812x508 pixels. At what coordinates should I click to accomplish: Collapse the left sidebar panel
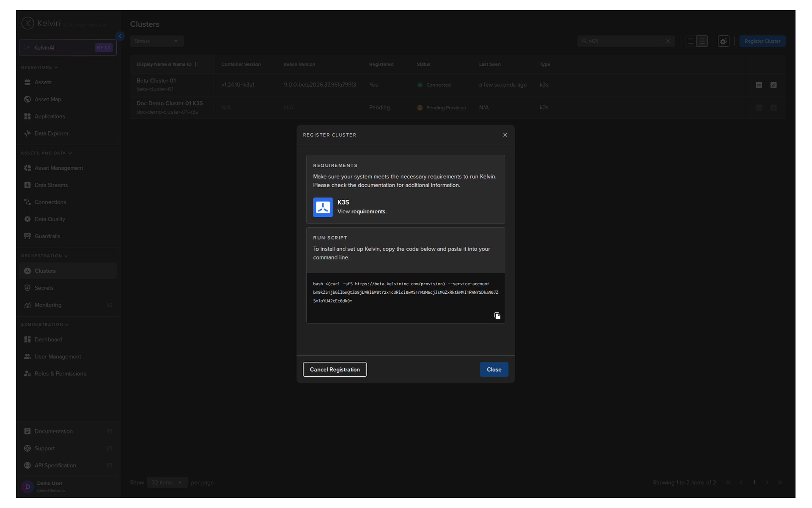pyautogui.click(x=120, y=36)
